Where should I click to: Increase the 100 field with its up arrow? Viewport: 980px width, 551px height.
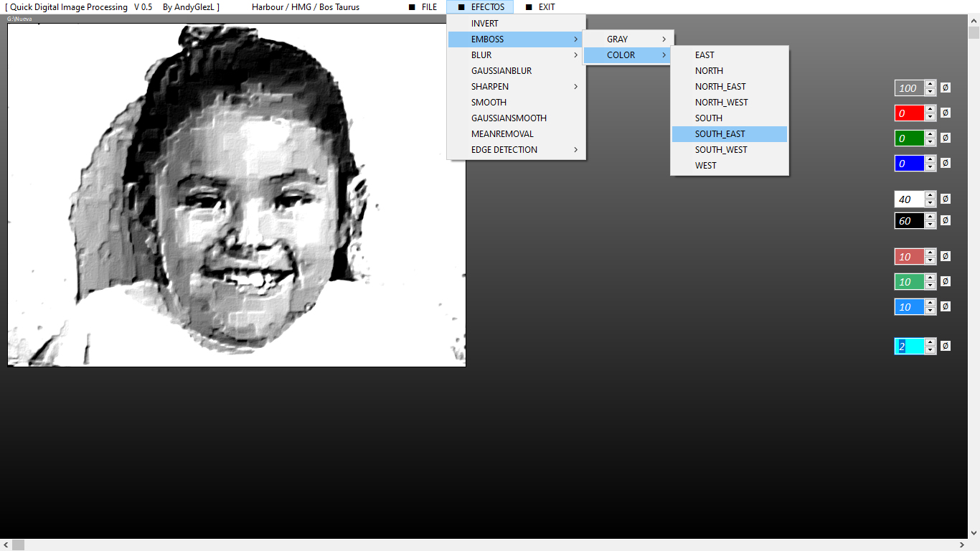(x=930, y=84)
